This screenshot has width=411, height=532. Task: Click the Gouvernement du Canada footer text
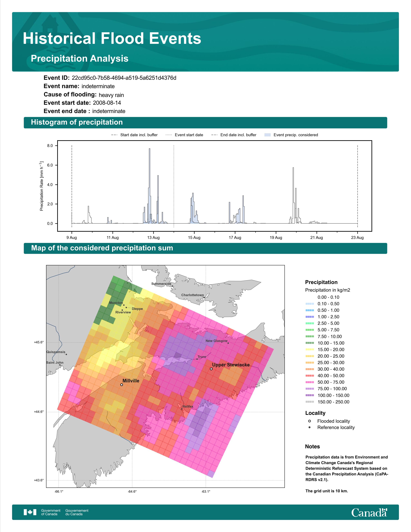point(77,512)
